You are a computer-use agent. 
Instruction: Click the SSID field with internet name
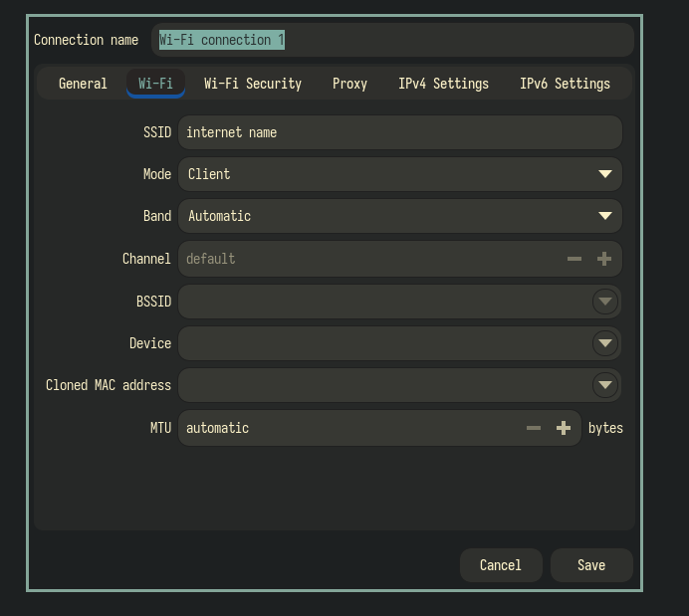pyautogui.click(x=400, y=132)
